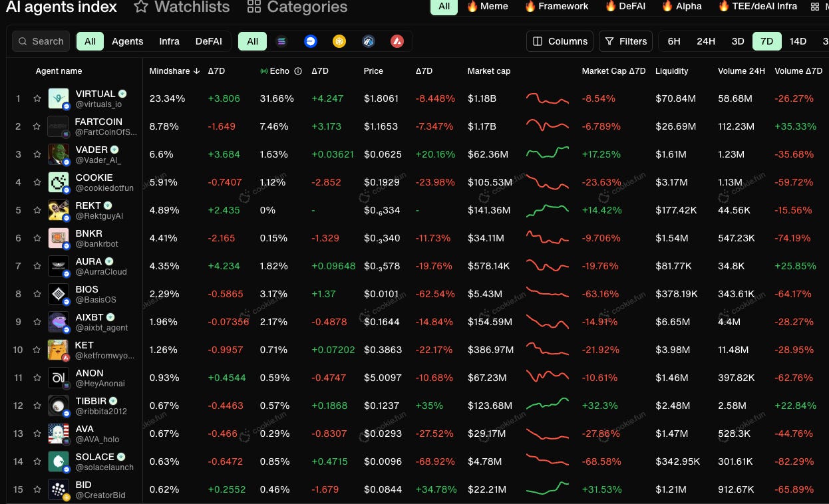Click the AVA agent avatar
The image size is (829, 504).
pos(59,434)
